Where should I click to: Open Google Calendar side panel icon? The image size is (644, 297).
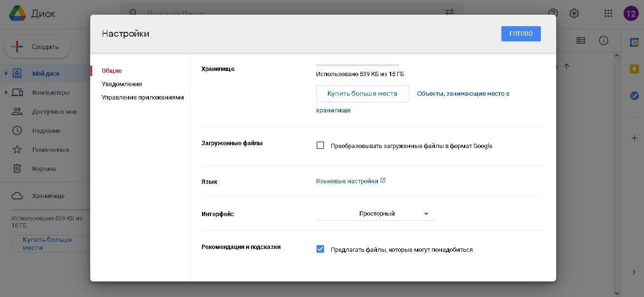[634, 42]
